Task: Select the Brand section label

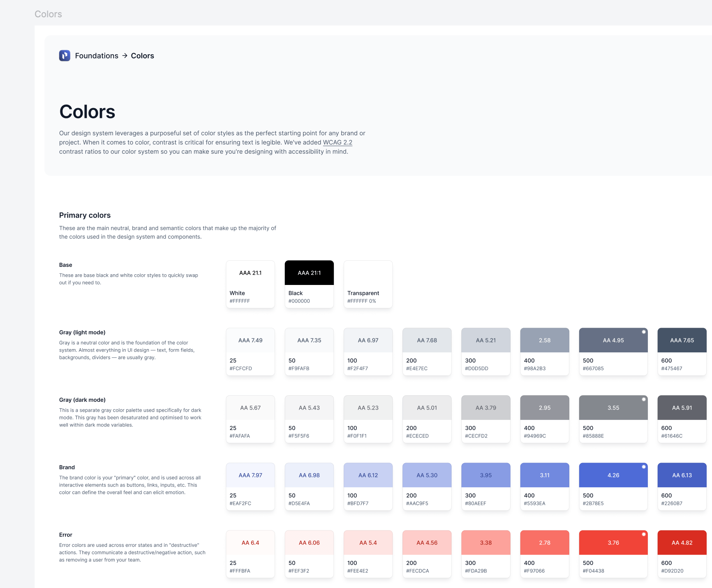Action: click(67, 467)
